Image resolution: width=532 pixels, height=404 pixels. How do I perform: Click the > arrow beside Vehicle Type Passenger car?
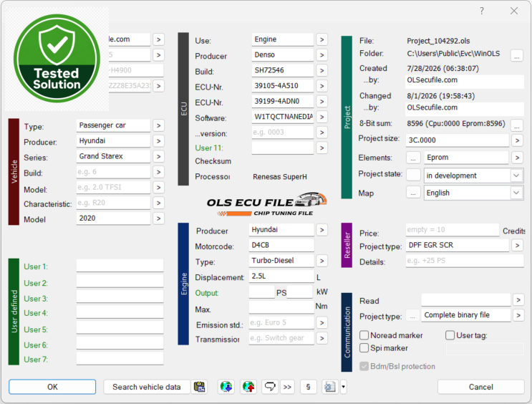pos(158,125)
